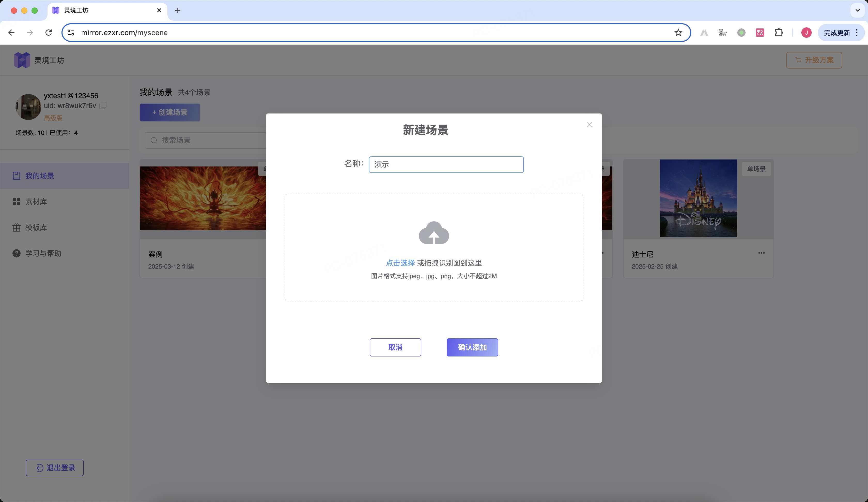Expand the tab search dropdown arrow
This screenshot has height=502, width=868.
pyautogui.click(x=858, y=10)
